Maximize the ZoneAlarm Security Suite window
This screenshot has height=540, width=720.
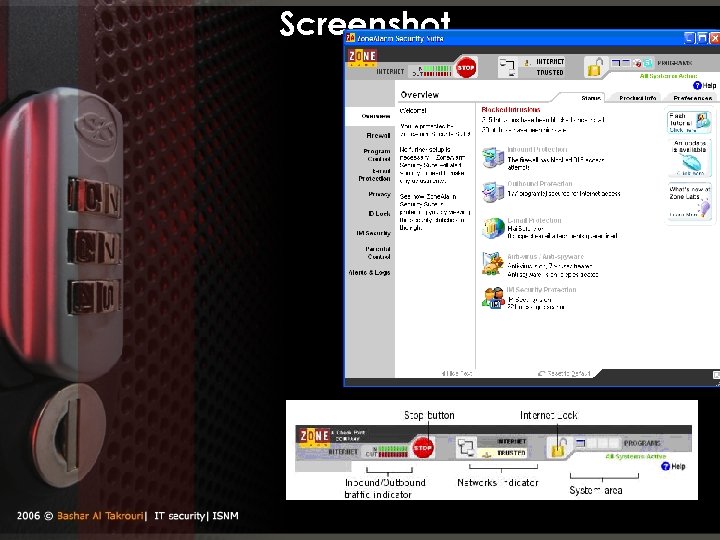[702, 38]
